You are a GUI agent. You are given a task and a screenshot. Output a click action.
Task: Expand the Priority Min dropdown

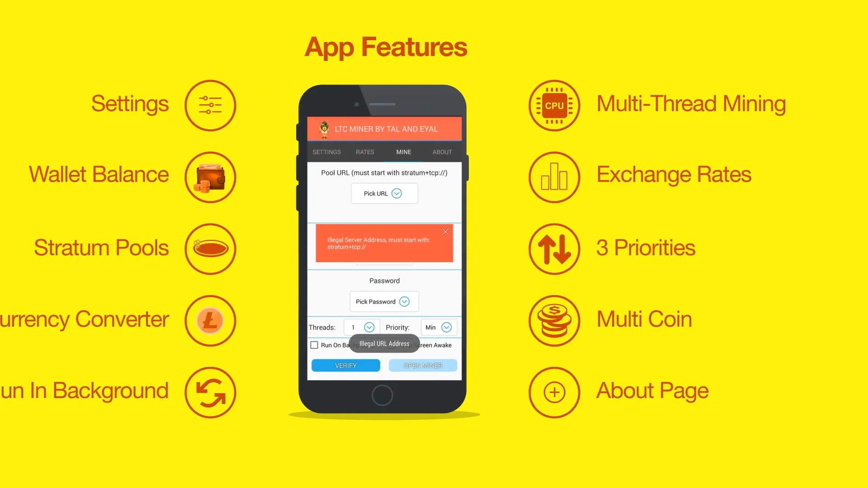(x=447, y=327)
